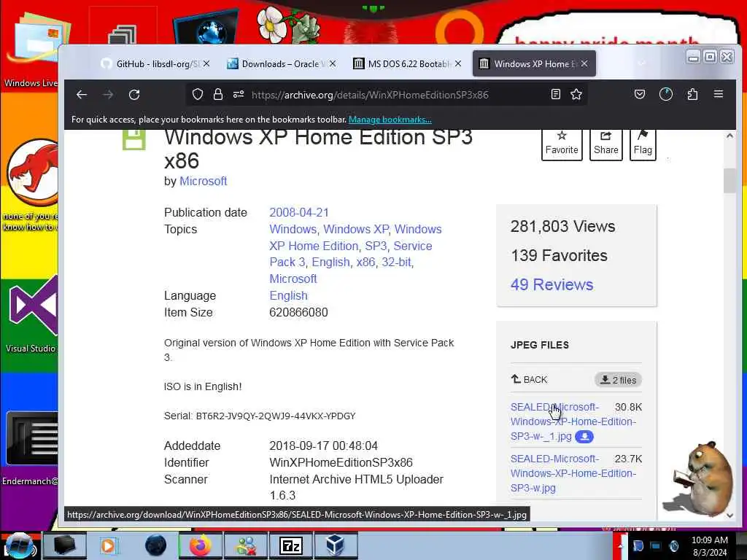Click the site security padlock icon
Screen dimensions: 747x560
[218, 95]
